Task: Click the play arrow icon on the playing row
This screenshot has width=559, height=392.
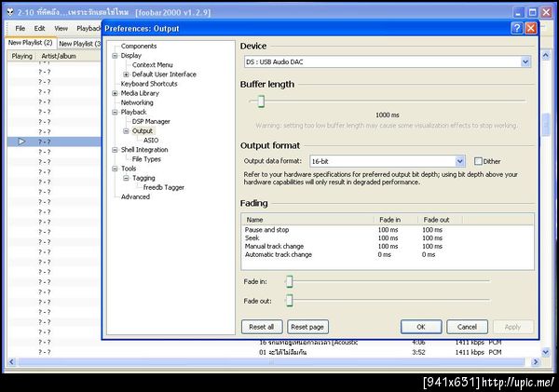Action: (x=21, y=142)
